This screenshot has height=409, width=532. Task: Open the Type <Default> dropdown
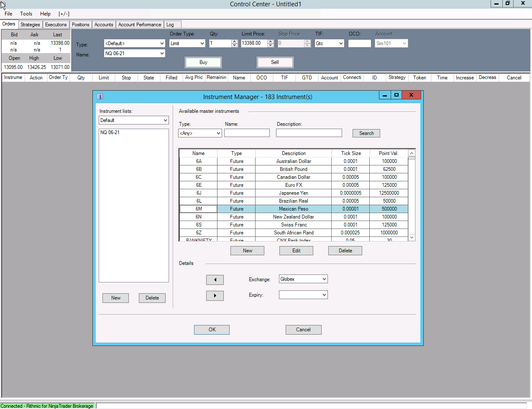pos(162,43)
